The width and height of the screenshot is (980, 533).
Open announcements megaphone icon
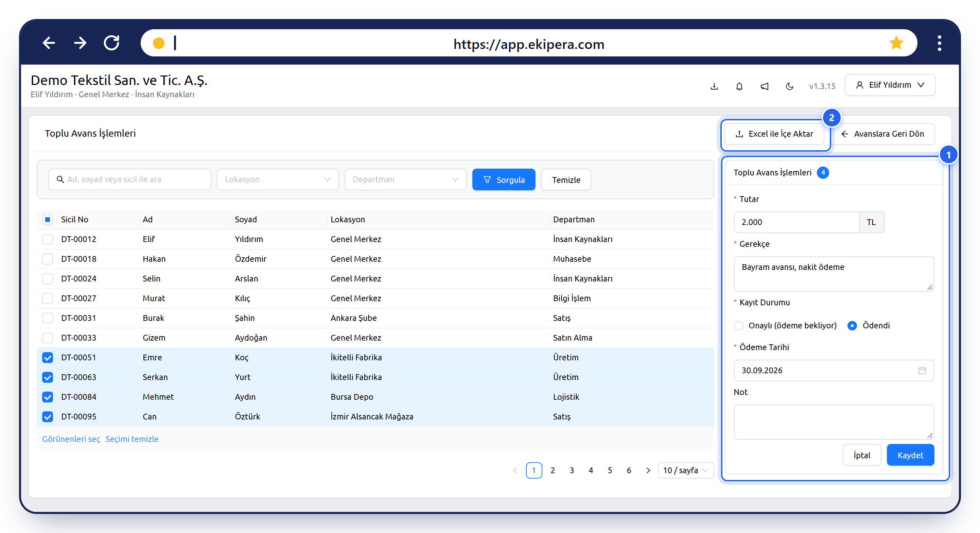tap(764, 86)
